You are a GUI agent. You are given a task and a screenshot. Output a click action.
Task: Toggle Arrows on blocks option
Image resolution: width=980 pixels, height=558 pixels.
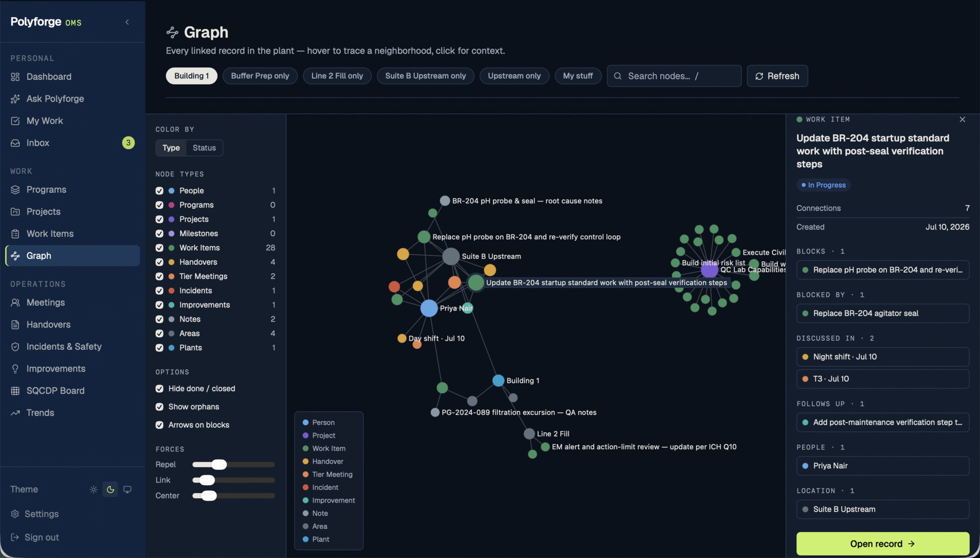(159, 425)
